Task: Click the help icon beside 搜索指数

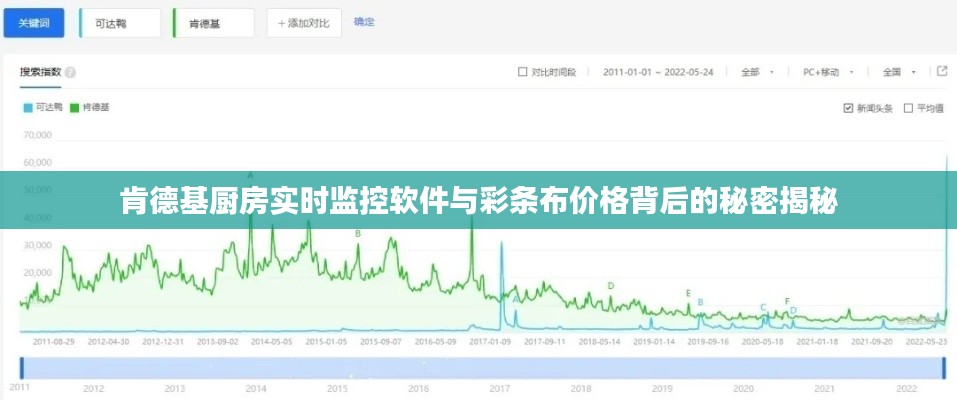Action: point(70,73)
